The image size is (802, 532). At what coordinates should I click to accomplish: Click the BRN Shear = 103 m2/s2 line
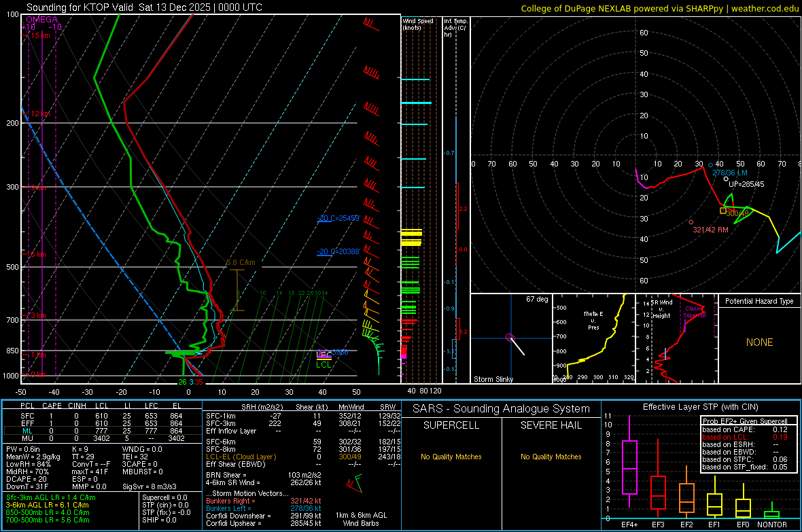pyautogui.click(x=264, y=475)
